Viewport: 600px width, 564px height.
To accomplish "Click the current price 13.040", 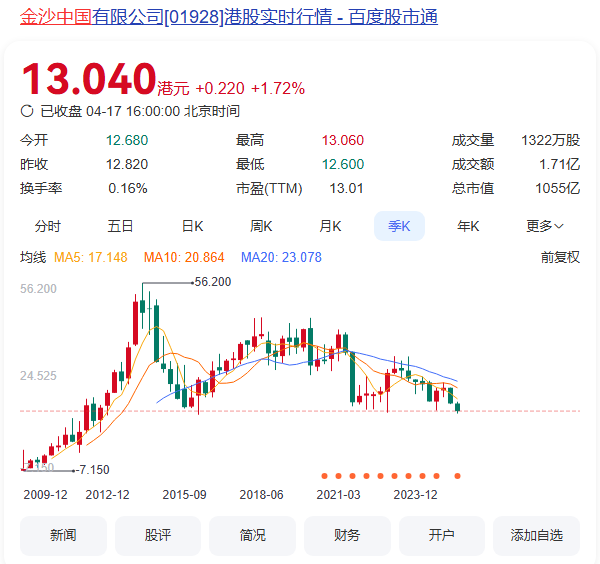I will pos(89,79).
